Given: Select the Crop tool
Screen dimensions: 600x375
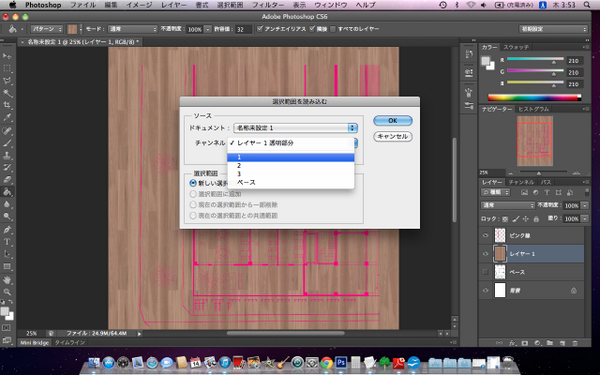Looking at the screenshot, I should (7, 105).
